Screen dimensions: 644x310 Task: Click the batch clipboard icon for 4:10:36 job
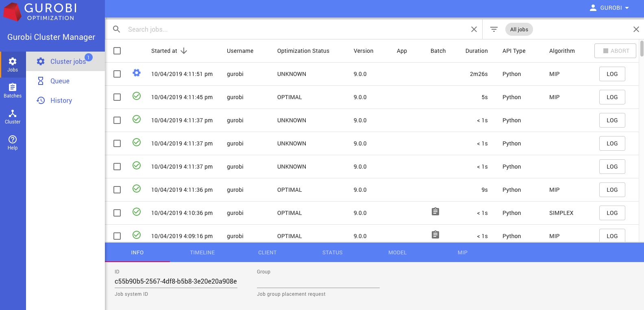(435, 212)
